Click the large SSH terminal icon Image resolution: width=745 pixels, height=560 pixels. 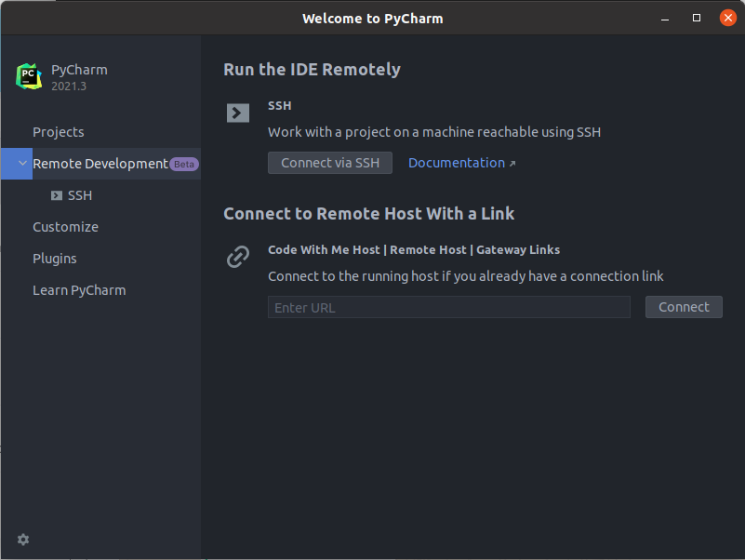click(238, 113)
